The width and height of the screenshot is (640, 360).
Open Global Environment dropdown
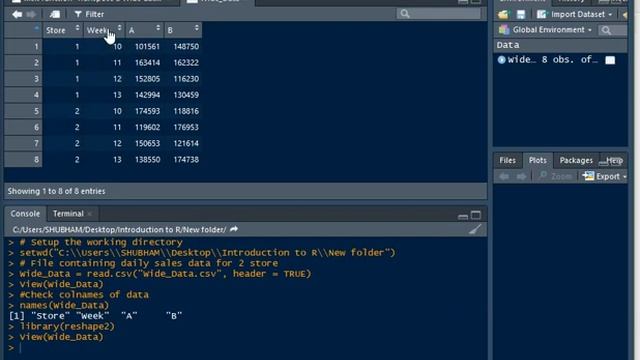pos(545,30)
